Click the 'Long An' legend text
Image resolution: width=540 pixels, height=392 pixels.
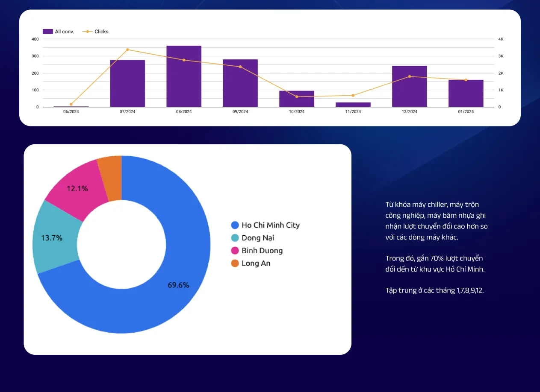tap(256, 263)
